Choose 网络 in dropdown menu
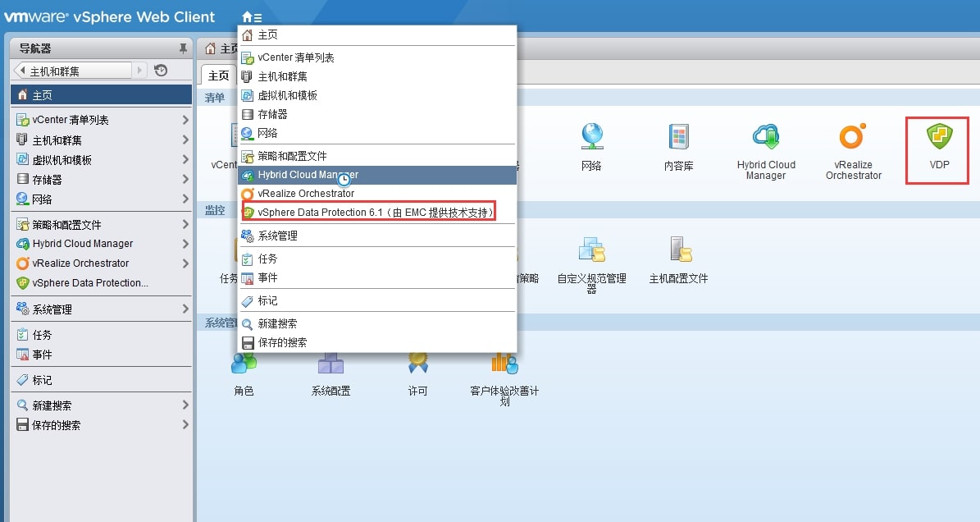 pyautogui.click(x=377, y=133)
